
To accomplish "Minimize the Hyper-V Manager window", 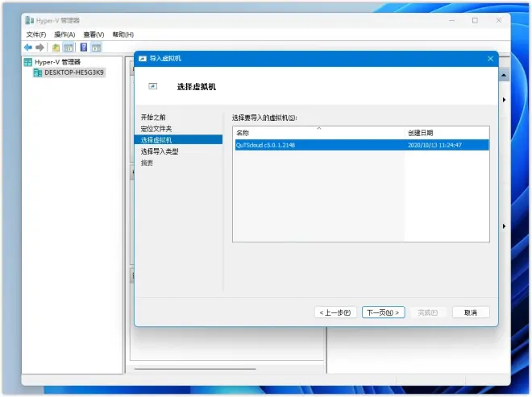I will pyautogui.click(x=451, y=20).
